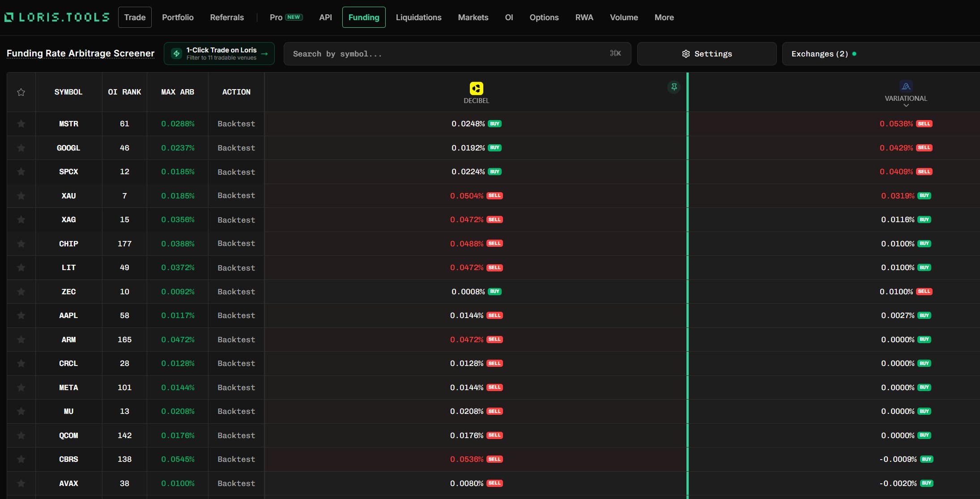980x499 pixels.
Task: Click the Funding Rate Arbitrage Screener heading
Action: point(81,53)
